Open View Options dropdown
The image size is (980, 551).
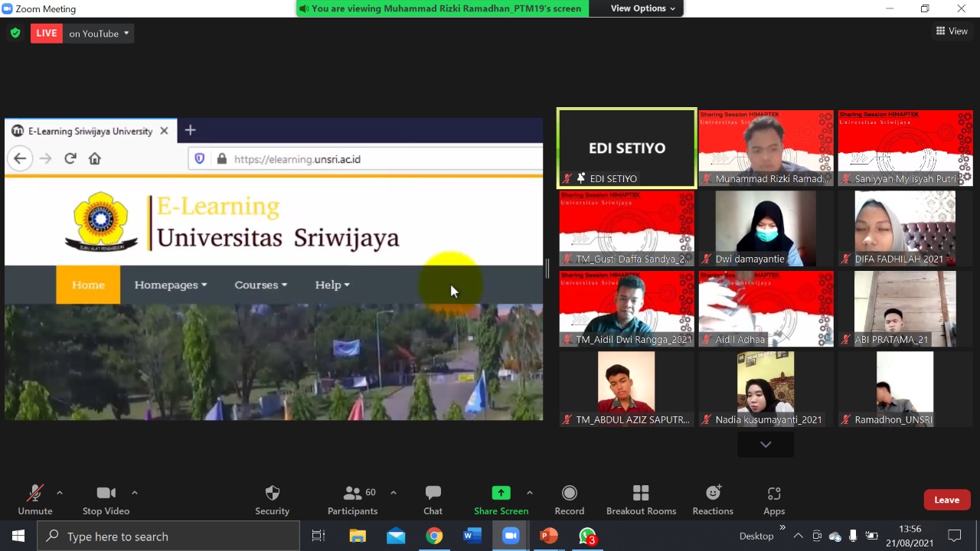pyautogui.click(x=643, y=8)
